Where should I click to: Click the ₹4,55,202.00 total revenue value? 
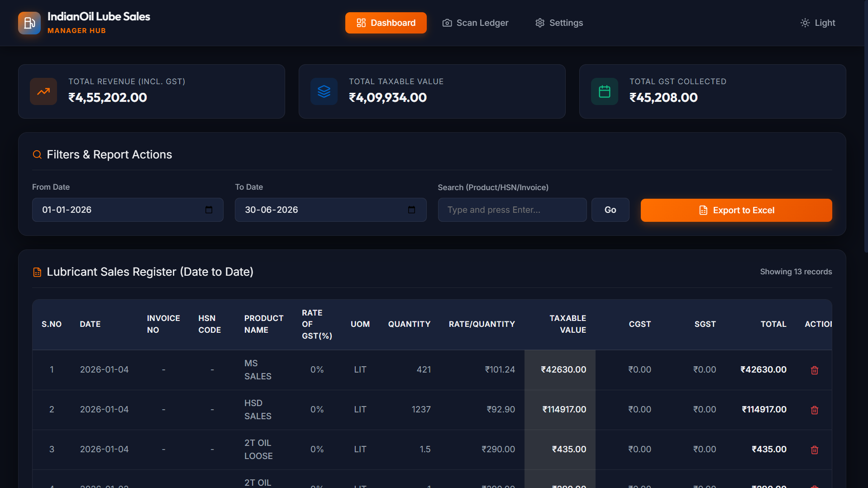(x=108, y=97)
